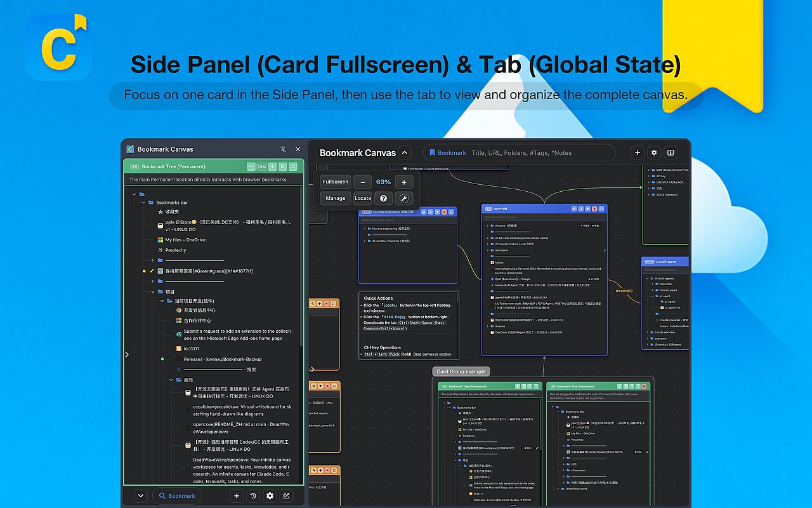812x508 pixels.
Task: Open the kk11111 bookmark
Action: click(187, 349)
